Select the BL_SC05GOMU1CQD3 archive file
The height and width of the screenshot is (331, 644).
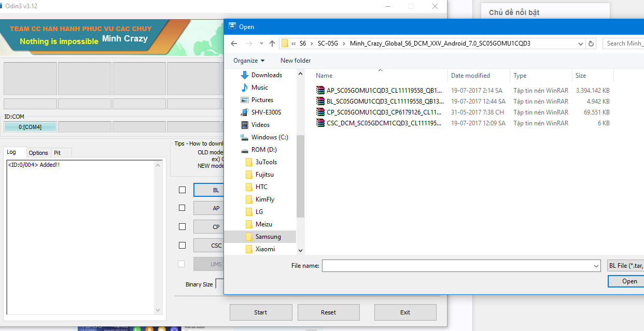385,102
